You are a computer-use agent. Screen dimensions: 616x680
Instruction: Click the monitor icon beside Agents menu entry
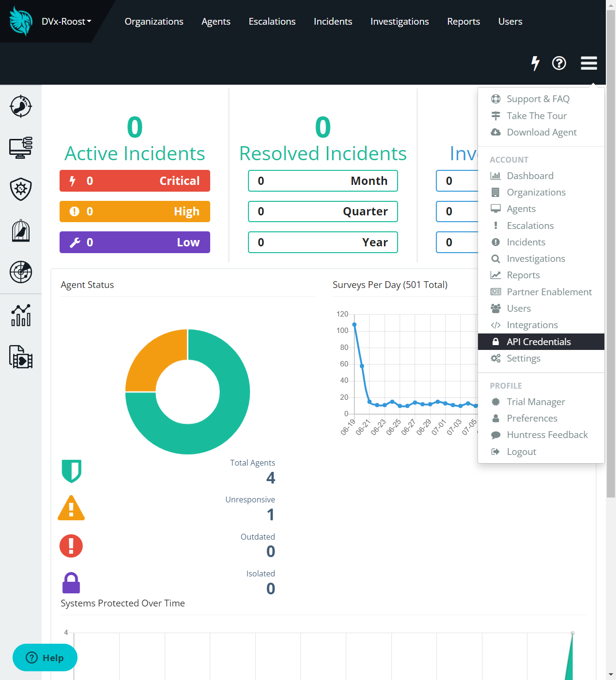(495, 209)
